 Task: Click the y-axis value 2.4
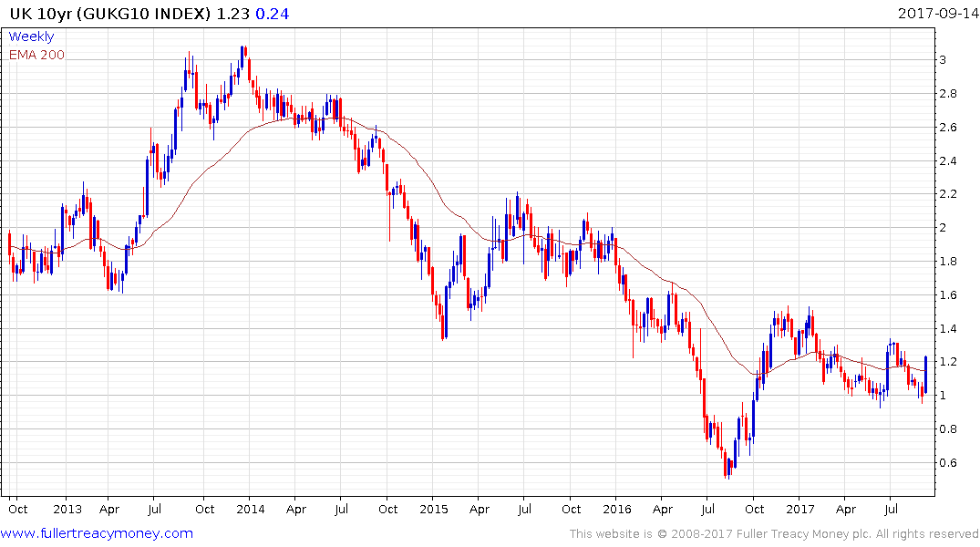[948, 161]
